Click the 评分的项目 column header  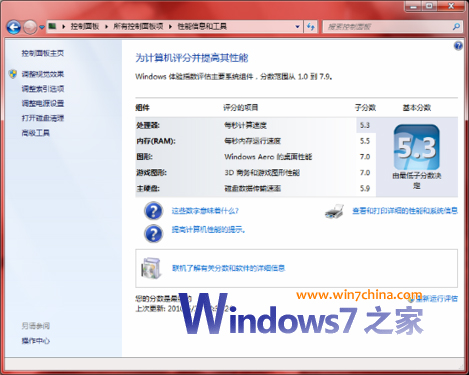pyautogui.click(x=241, y=108)
